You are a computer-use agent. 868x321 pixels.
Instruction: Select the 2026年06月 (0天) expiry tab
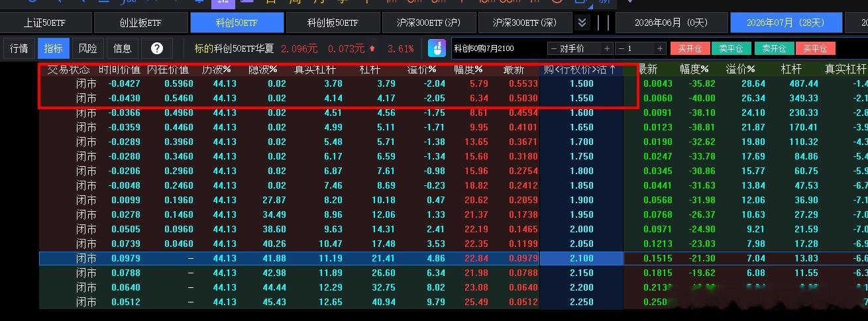click(x=671, y=23)
